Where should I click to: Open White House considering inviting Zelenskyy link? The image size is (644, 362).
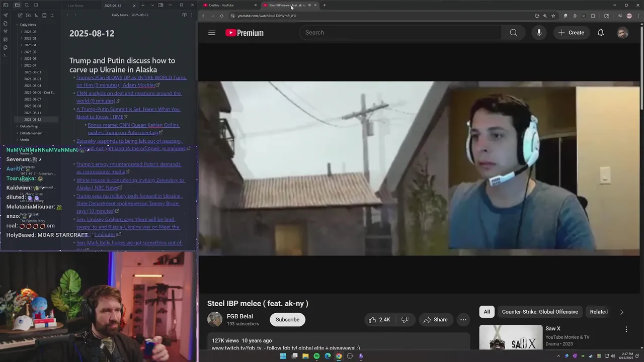130,184
